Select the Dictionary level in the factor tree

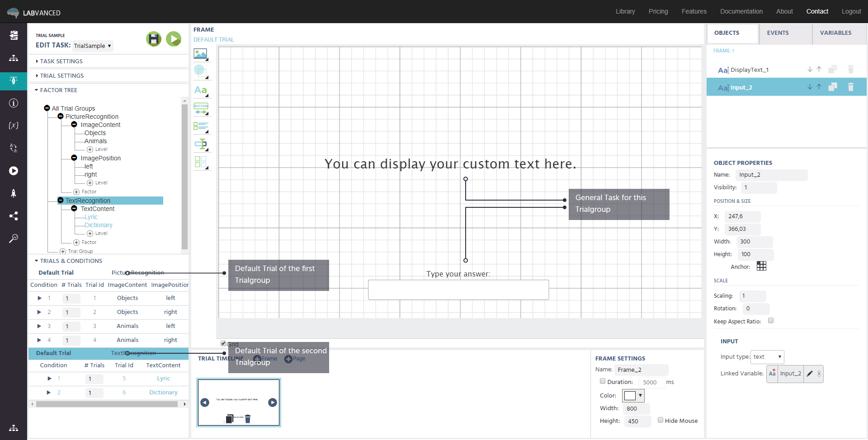[x=98, y=225]
